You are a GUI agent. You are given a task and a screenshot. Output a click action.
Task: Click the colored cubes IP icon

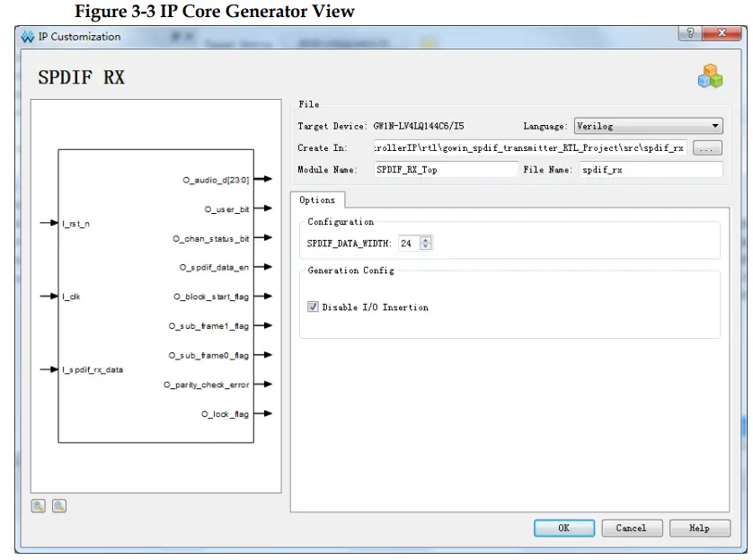pos(710,76)
